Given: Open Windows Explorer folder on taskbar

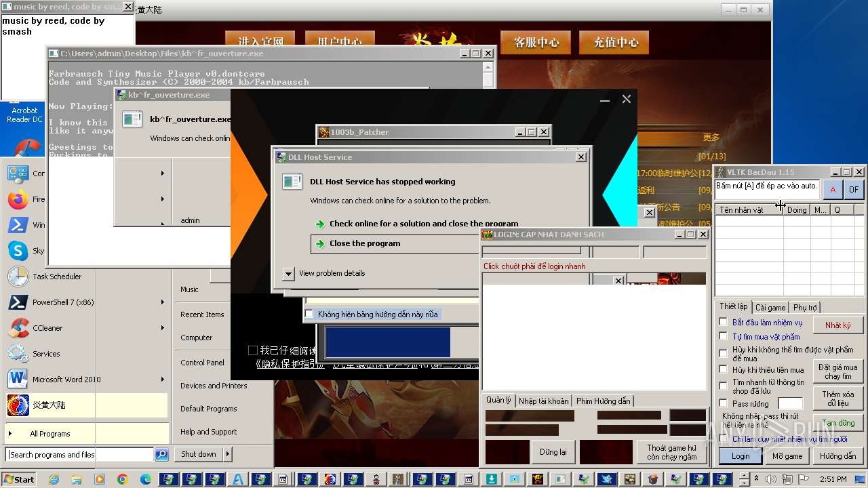Looking at the screenshot, I should coord(77,479).
